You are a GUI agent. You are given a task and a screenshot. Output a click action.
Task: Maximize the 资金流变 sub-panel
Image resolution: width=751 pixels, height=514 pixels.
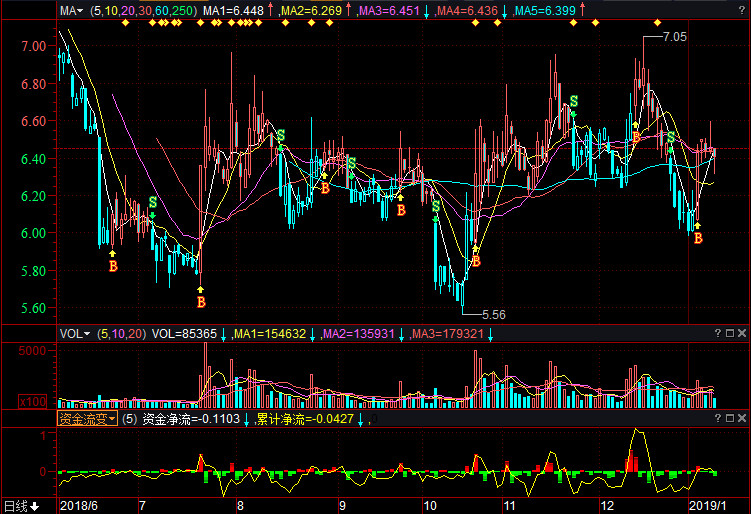tap(730, 418)
